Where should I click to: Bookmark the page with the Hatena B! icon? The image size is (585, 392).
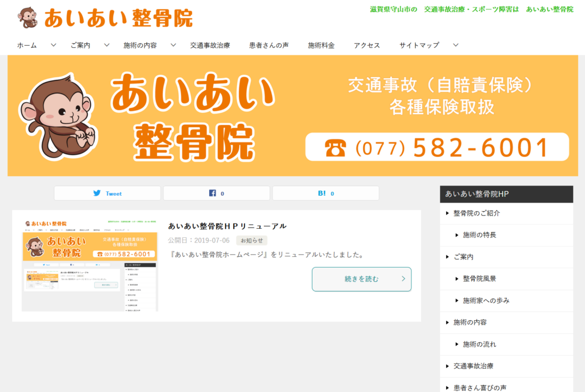pyautogui.click(x=321, y=193)
